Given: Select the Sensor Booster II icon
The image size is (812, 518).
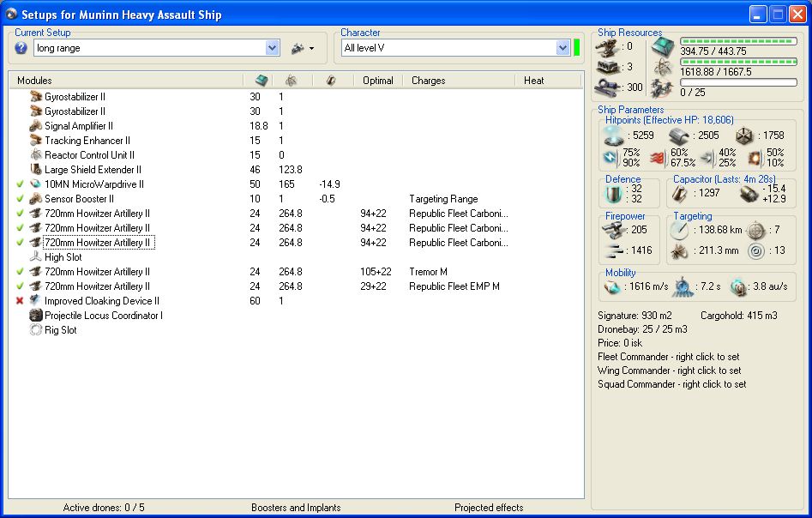Looking at the screenshot, I should [x=36, y=198].
